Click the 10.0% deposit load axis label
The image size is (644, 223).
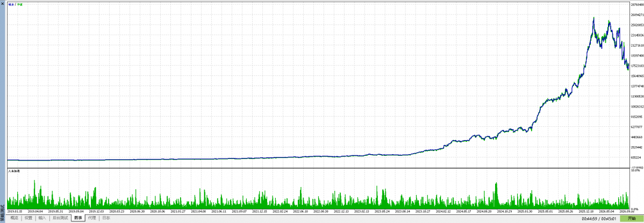click(x=636, y=170)
